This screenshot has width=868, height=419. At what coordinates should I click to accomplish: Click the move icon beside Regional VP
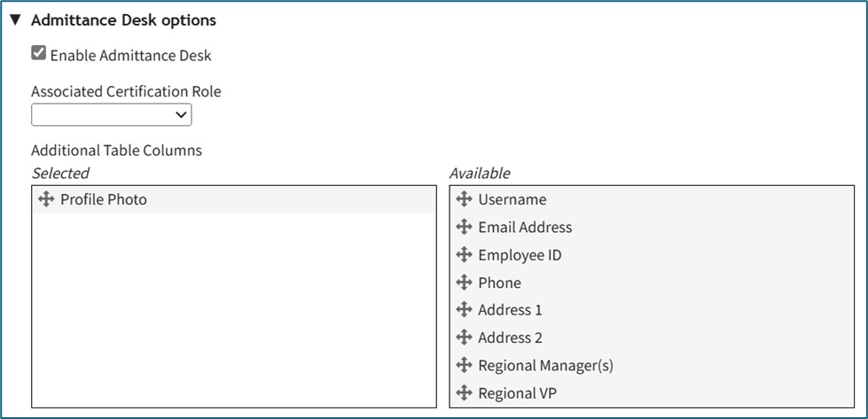(464, 393)
